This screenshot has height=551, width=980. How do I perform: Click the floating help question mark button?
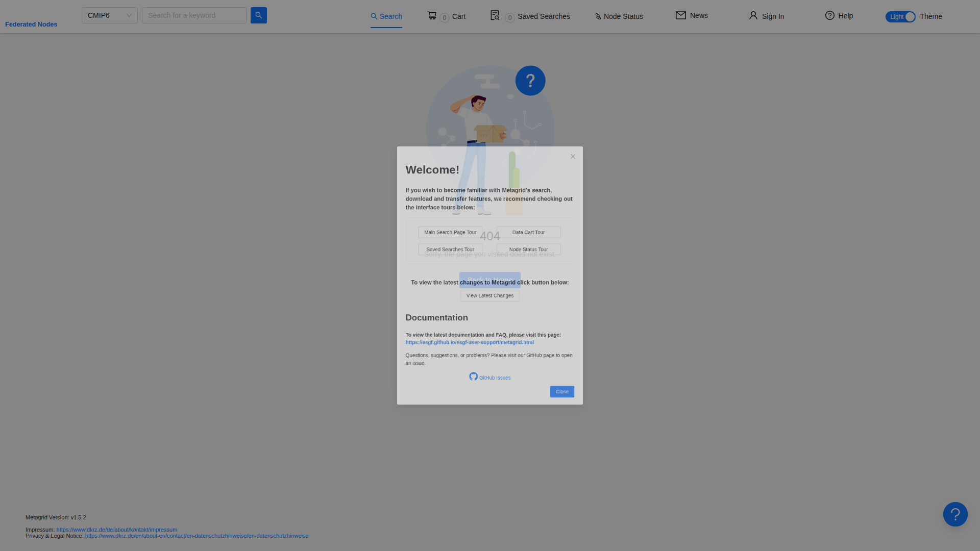coord(955,514)
